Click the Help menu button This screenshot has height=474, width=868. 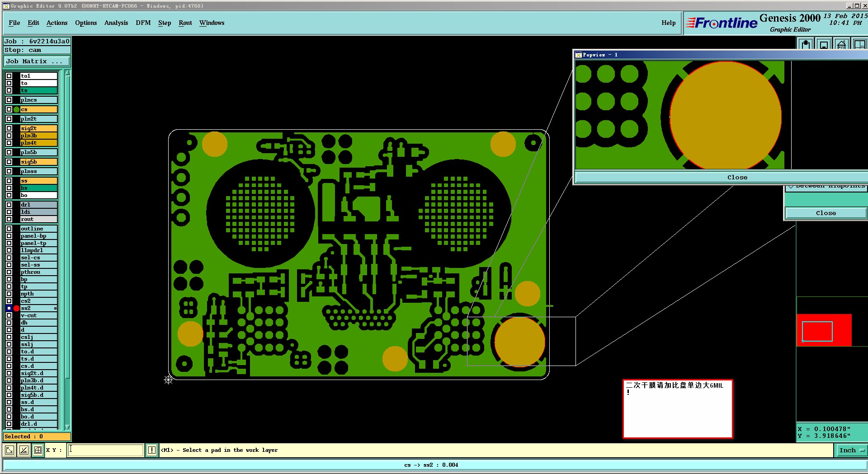(x=669, y=23)
